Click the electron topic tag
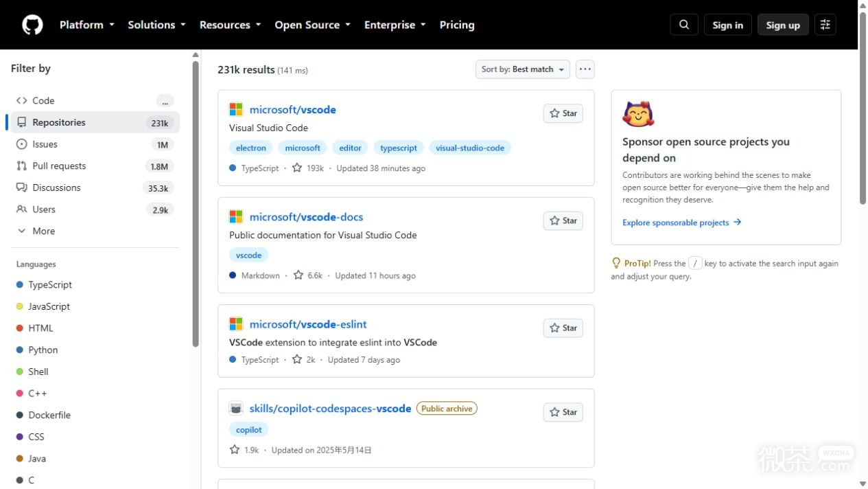This screenshot has width=868, height=489. click(251, 148)
